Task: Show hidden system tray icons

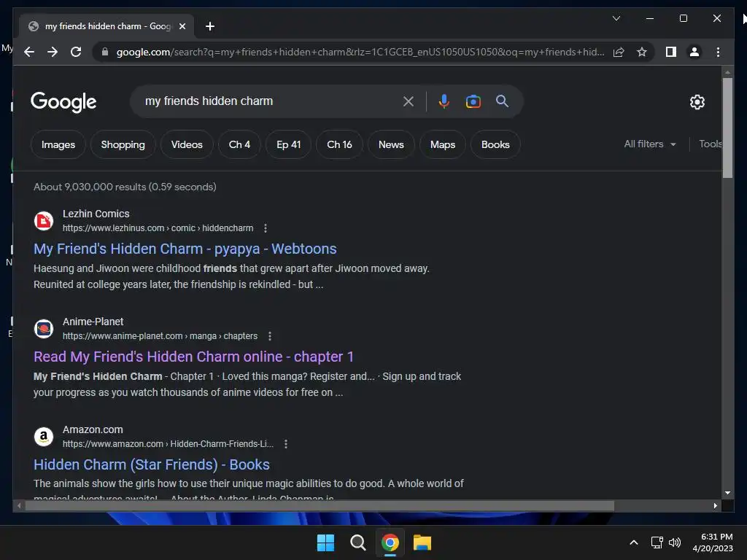Action: (634, 542)
